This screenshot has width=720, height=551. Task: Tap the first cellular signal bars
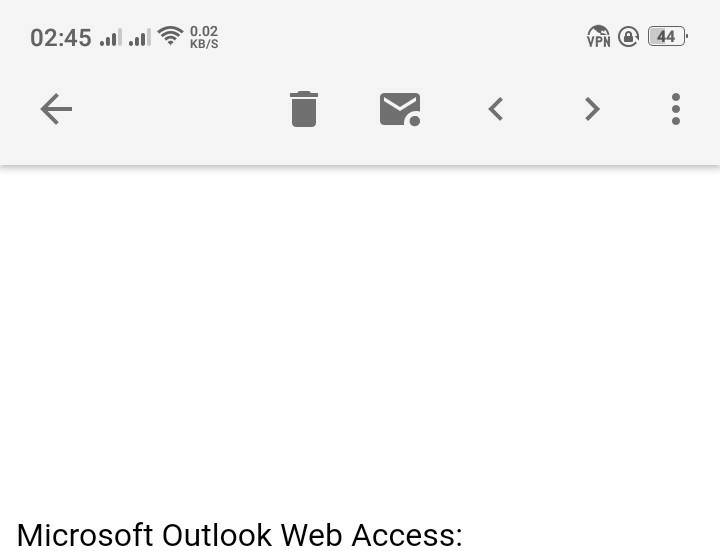click(111, 37)
